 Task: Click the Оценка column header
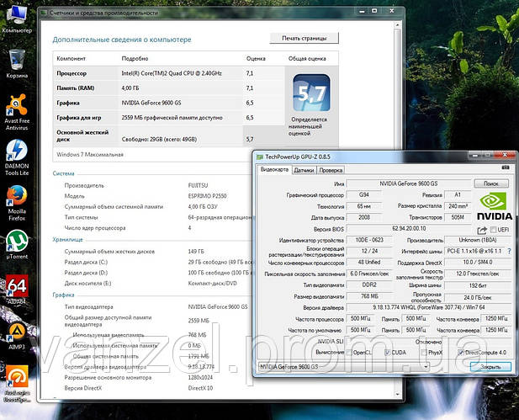(256, 59)
